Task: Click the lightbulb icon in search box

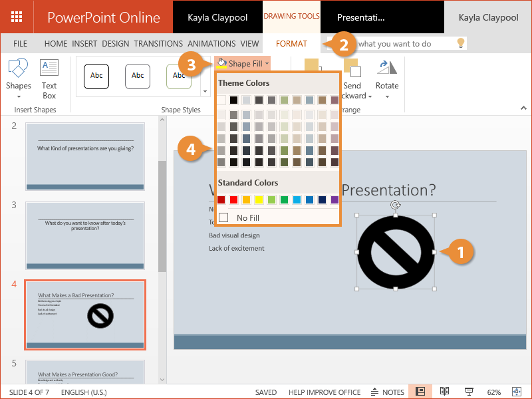Action: click(460, 43)
